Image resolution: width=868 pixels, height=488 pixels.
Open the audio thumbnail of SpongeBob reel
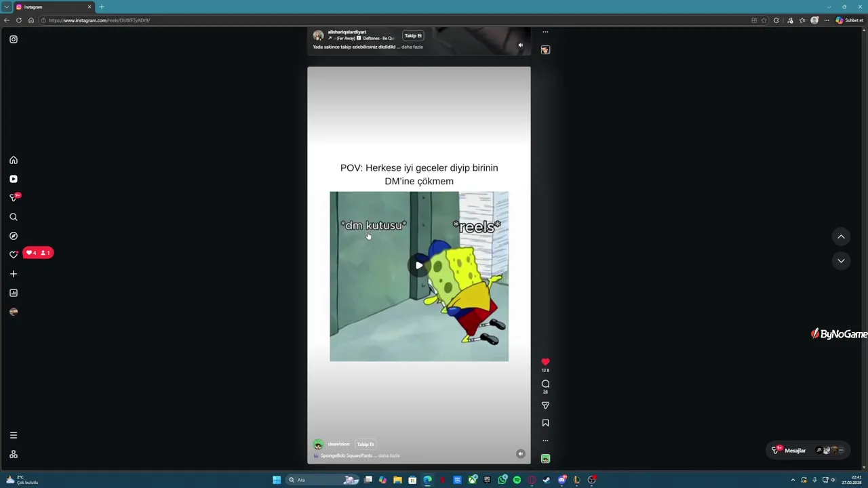[545, 459]
